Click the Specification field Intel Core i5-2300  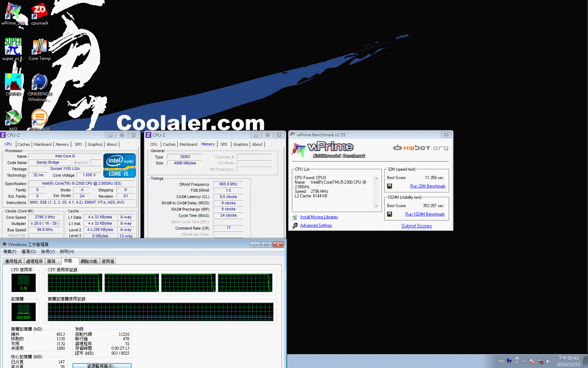[82, 184]
